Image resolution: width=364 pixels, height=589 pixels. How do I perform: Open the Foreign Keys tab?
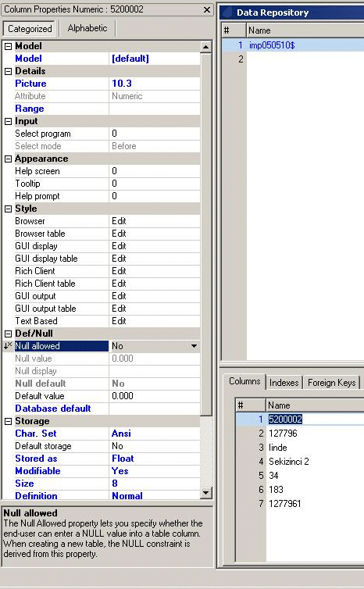[332, 383]
